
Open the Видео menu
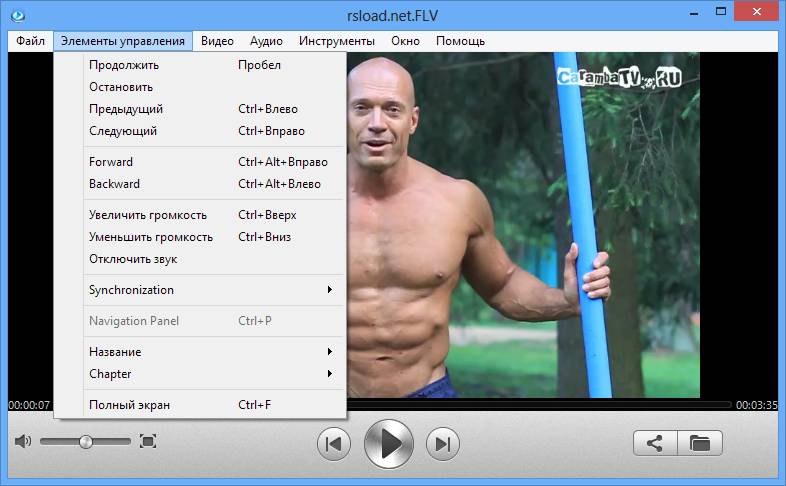(218, 41)
